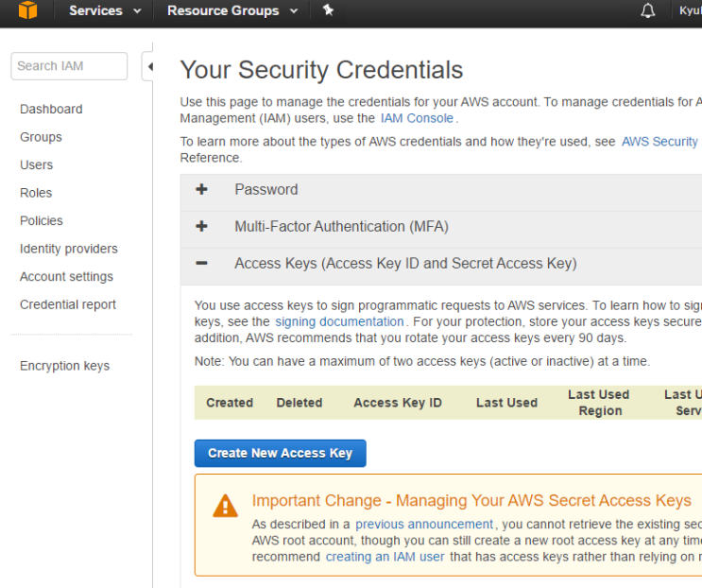Select Policies in the sidebar
The height and width of the screenshot is (588, 702).
pos(41,220)
